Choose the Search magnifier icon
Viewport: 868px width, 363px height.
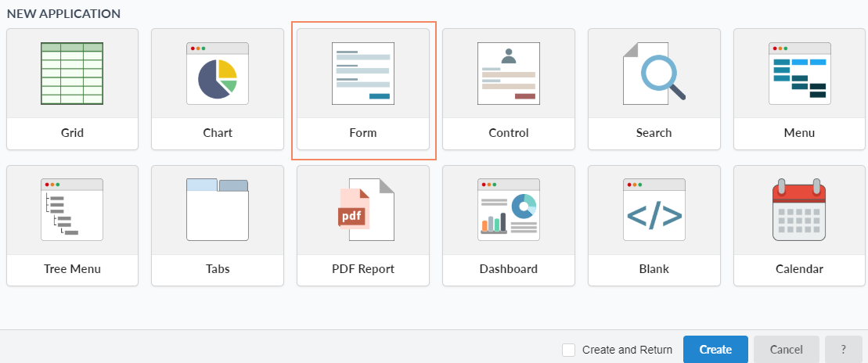tap(654, 74)
